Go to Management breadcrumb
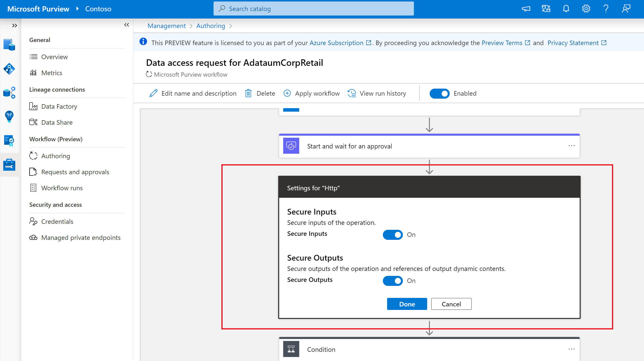This screenshot has height=361, width=644. (167, 26)
